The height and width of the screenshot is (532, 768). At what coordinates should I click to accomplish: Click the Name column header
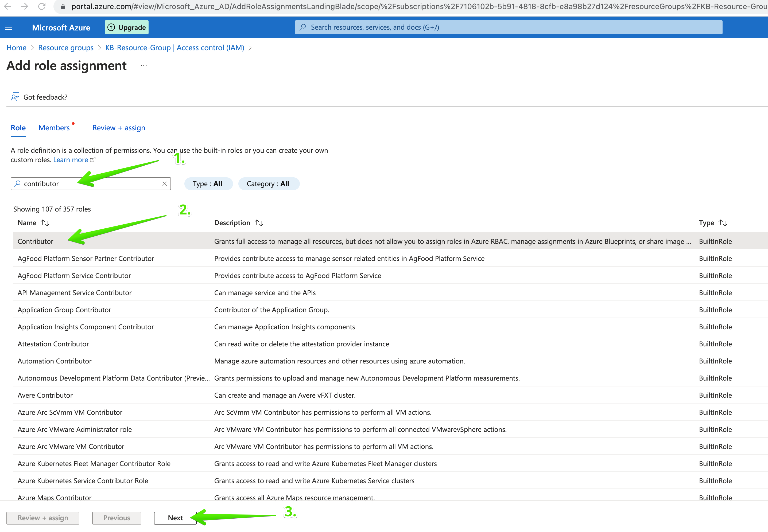27,223
